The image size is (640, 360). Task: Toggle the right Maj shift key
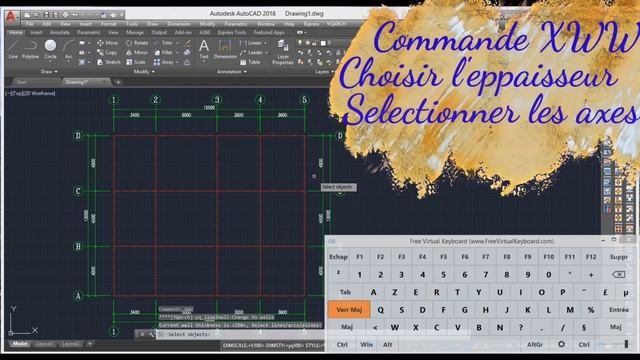pos(616,327)
